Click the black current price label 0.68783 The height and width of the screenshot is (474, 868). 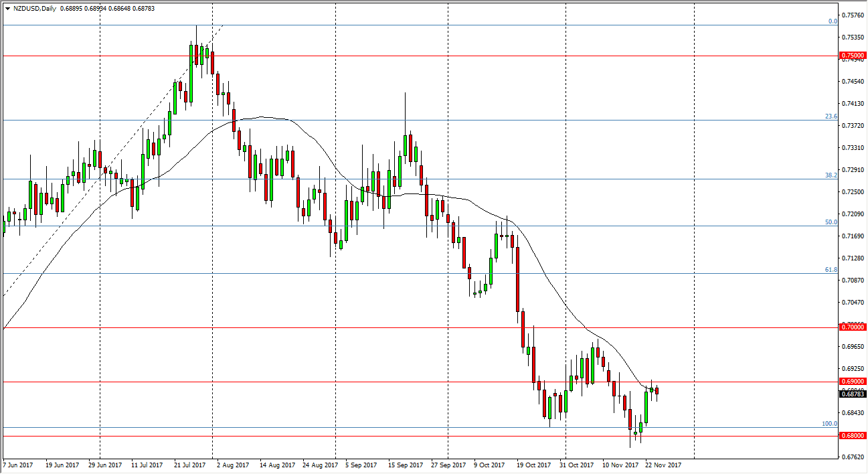tap(853, 394)
